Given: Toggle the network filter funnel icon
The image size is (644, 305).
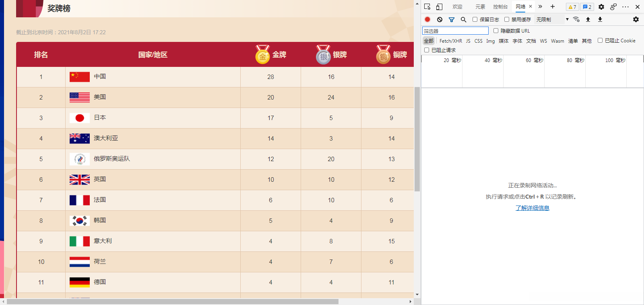Looking at the screenshot, I should click(452, 19).
